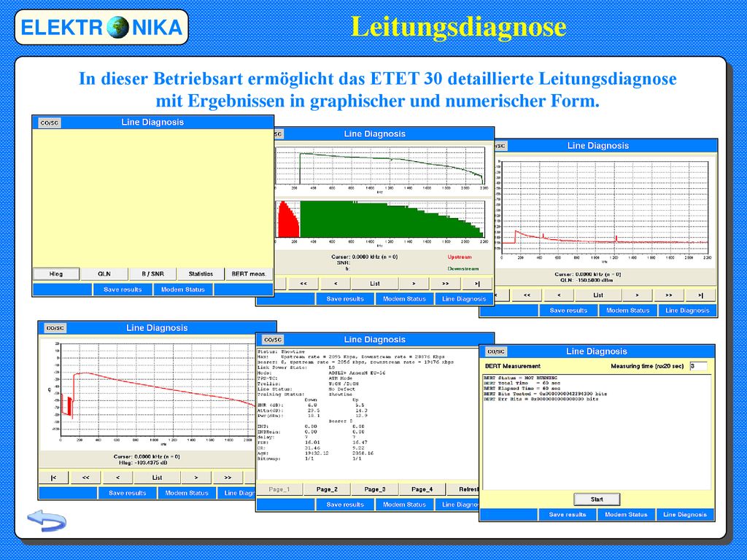Screen dimensions: 747x560
Task: Fast forward (>>) cursor in Hlog window
Action: click(228, 478)
